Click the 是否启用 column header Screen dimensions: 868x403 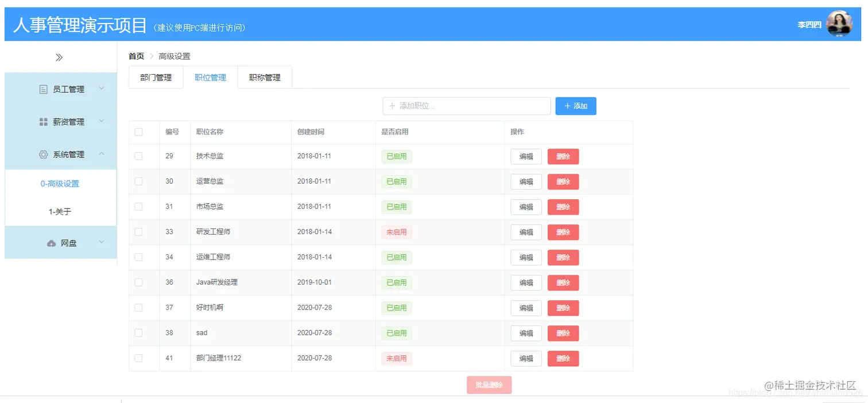point(395,132)
